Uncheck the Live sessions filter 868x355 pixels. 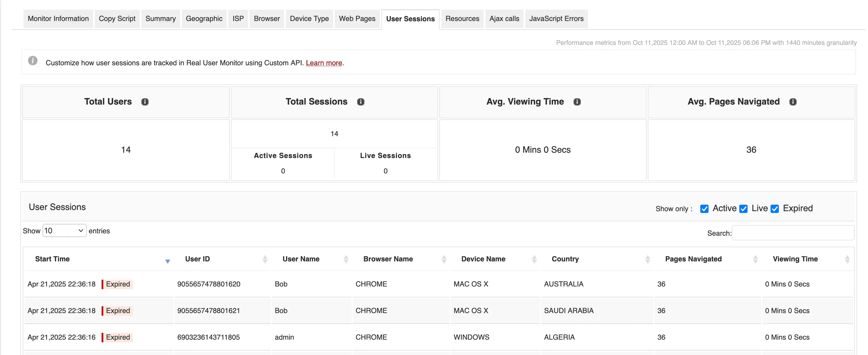(x=744, y=209)
